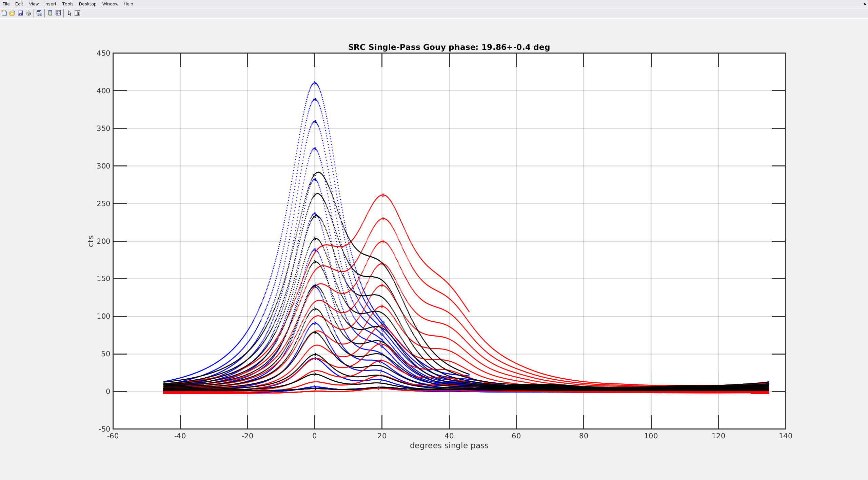Select the plot title SRC Single-Pass Gouy phase
The height and width of the screenshot is (480, 868).
(x=449, y=47)
